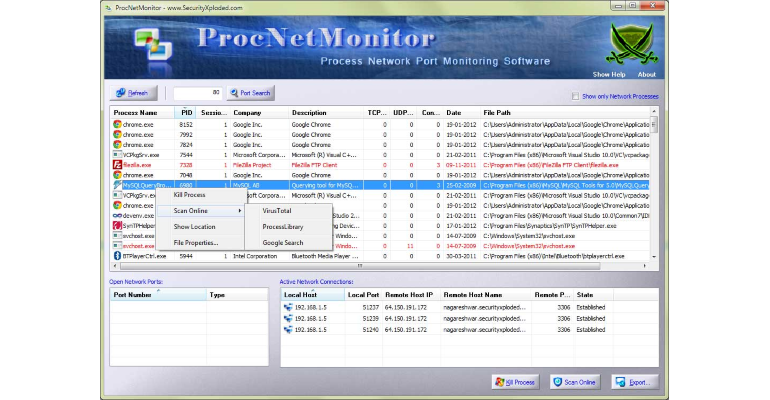770x400 pixels.
Task: Choose Show Location in context menu
Action: pos(194,227)
